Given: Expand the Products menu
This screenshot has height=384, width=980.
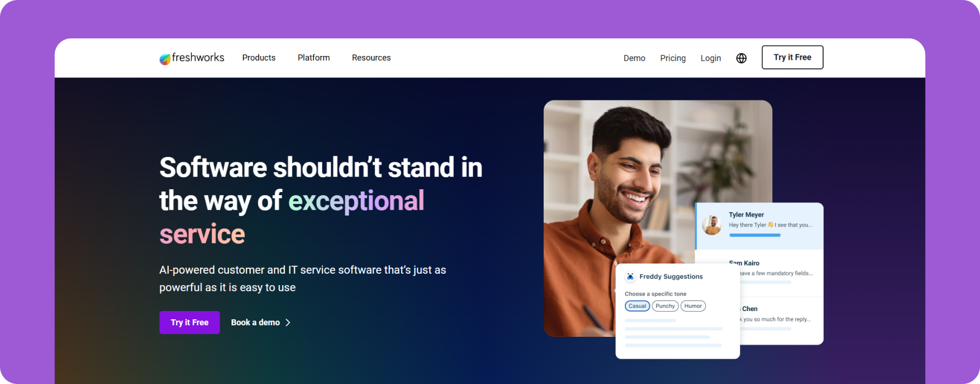Looking at the screenshot, I should (259, 58).
